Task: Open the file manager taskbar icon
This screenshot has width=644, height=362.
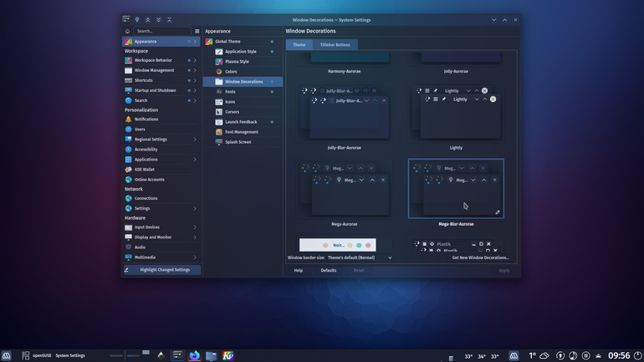Action: (x=211, y=355)
